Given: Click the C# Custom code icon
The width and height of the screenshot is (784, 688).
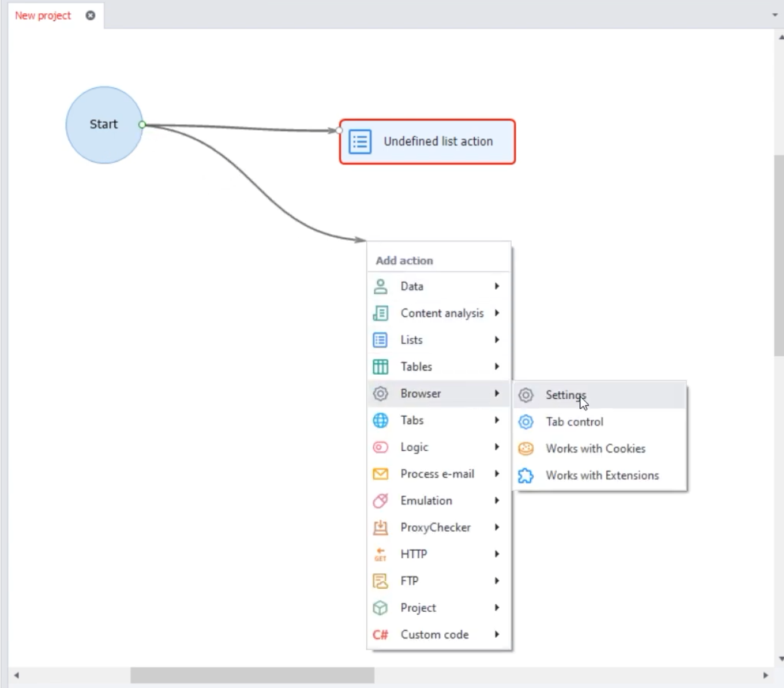Looking at the screenshot, I should 380,634.
